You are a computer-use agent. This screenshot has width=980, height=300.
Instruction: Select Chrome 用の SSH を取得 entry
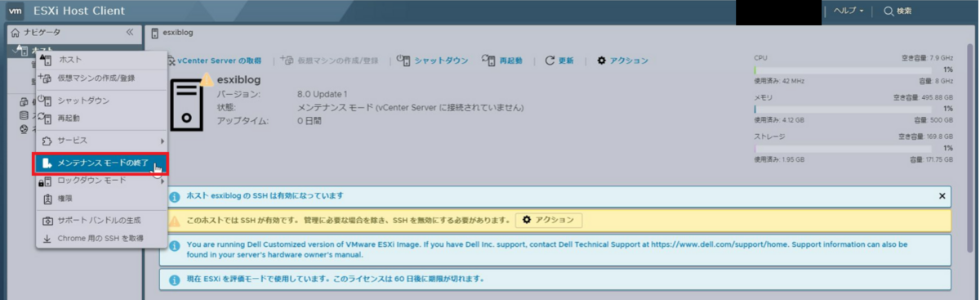click(101, 239)
